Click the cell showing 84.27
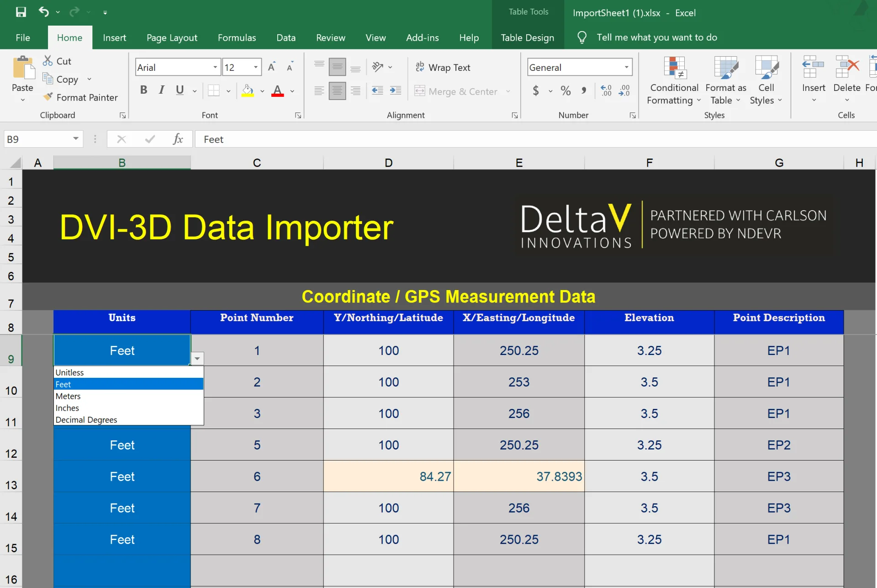This screenshot has width=877, height=588. point(388,476)
